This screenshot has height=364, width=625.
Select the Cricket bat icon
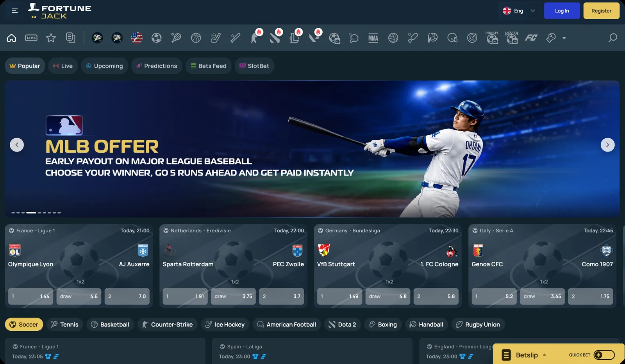coord(413,38)
